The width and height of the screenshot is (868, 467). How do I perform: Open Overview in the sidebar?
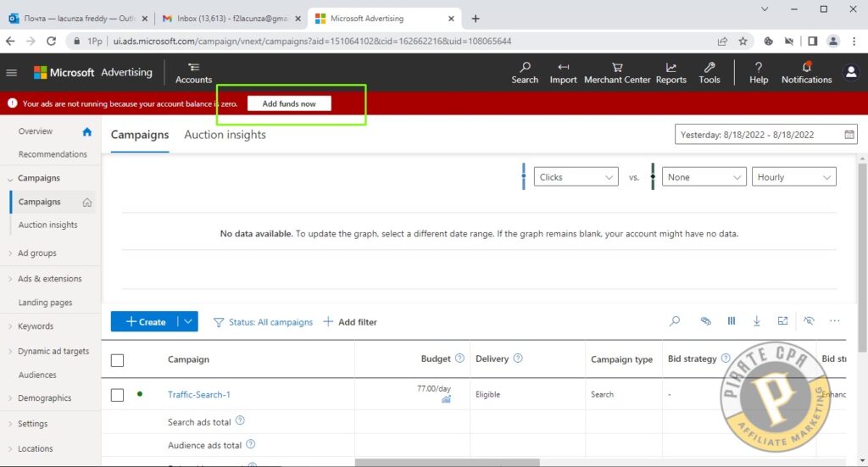36,131
